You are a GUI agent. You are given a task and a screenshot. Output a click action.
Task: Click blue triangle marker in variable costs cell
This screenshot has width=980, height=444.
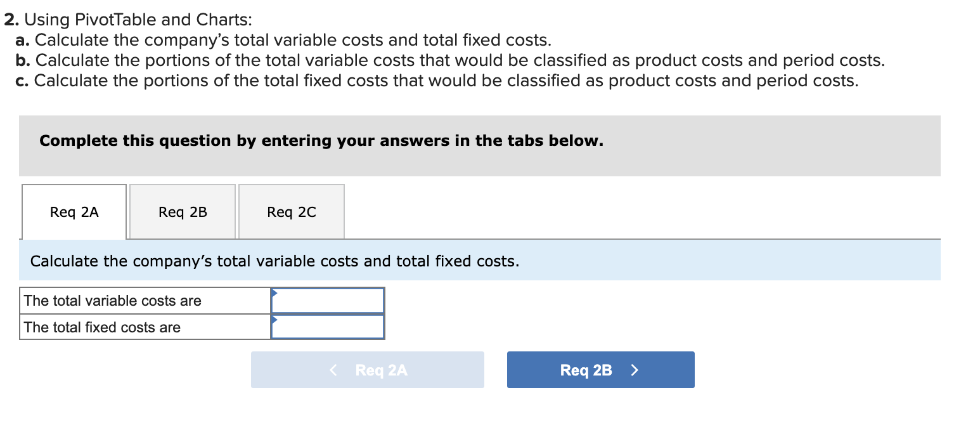274,292
